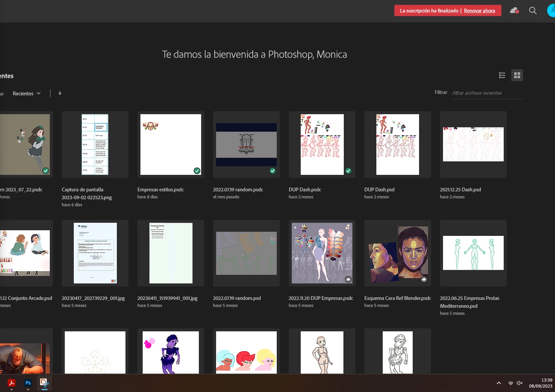555x392 pixels.
Task: Open 20230417_202739229_001.jpg thumbnail
Action: (95, 253)
